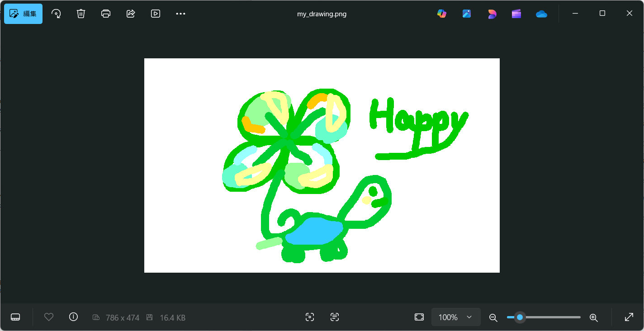Share the image using the share icon
The image size is (644, 331).
pyautogui.click(x=131, y=14)
